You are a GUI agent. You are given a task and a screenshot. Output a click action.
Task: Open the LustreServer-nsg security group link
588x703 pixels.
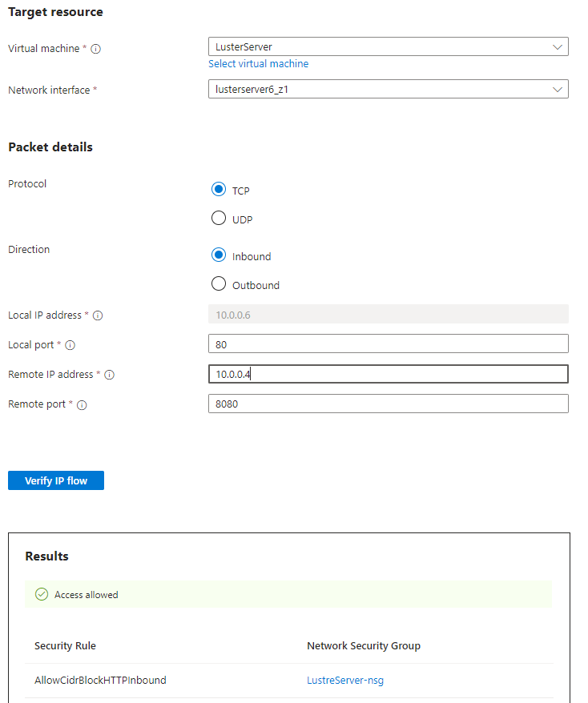(346, 681)
